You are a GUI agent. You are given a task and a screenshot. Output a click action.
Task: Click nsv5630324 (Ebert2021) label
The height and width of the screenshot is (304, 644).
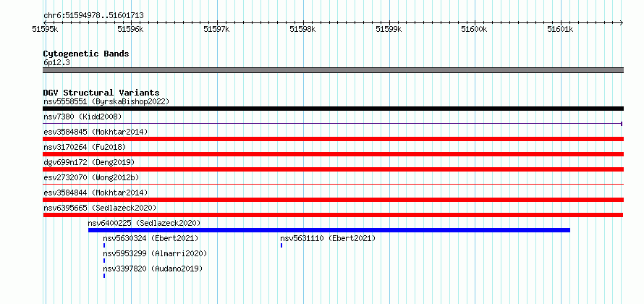coord(151,238)
